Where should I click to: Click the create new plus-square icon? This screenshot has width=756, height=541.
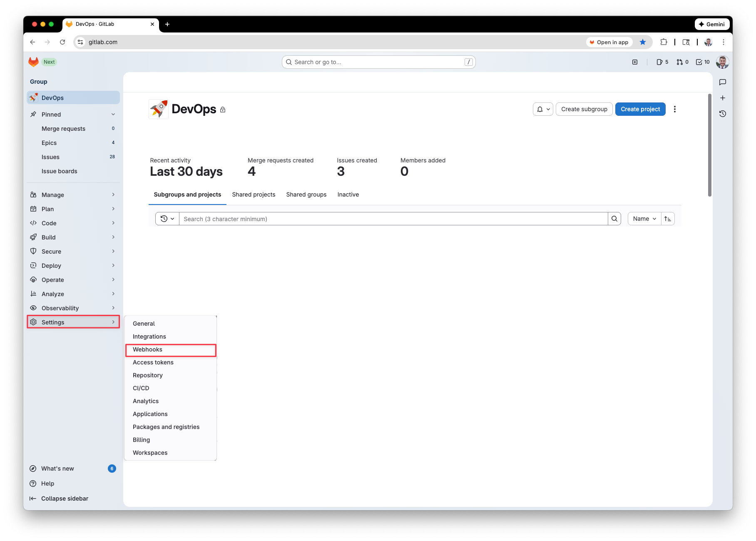click(635, 62)
